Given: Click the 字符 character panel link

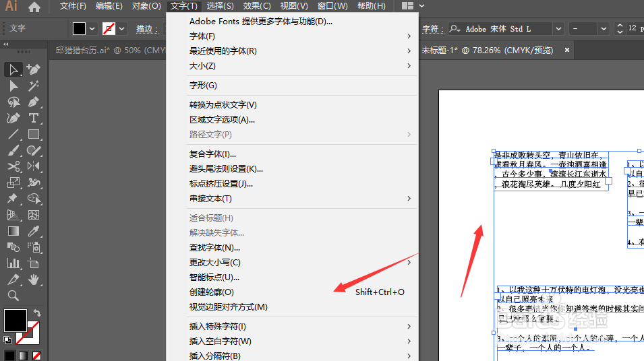Looking at the screenshot, I should click(433, 29).
